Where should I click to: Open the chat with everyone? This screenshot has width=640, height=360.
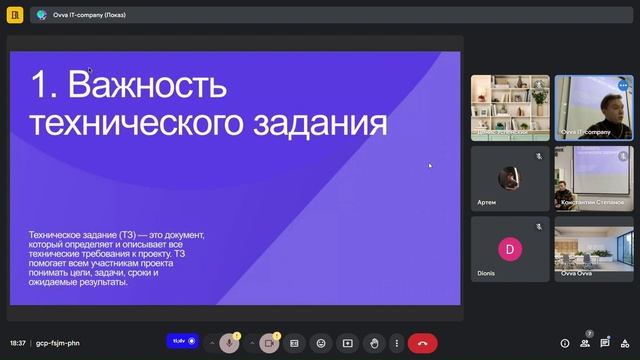[605, 343]
